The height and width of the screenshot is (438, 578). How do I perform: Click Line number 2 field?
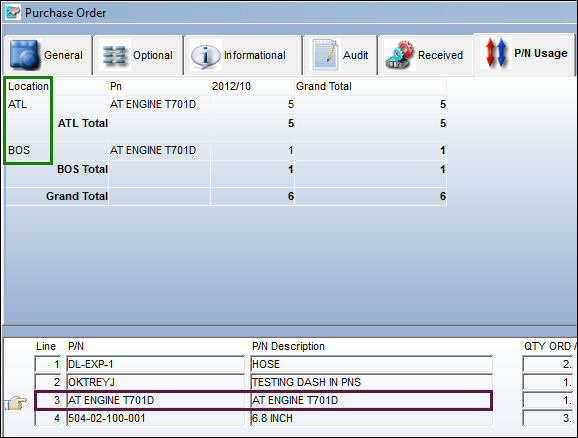(47, 382)
